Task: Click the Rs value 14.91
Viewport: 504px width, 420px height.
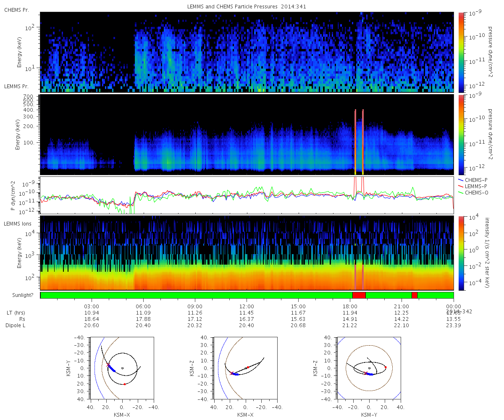Action: (x=350, y=319)
